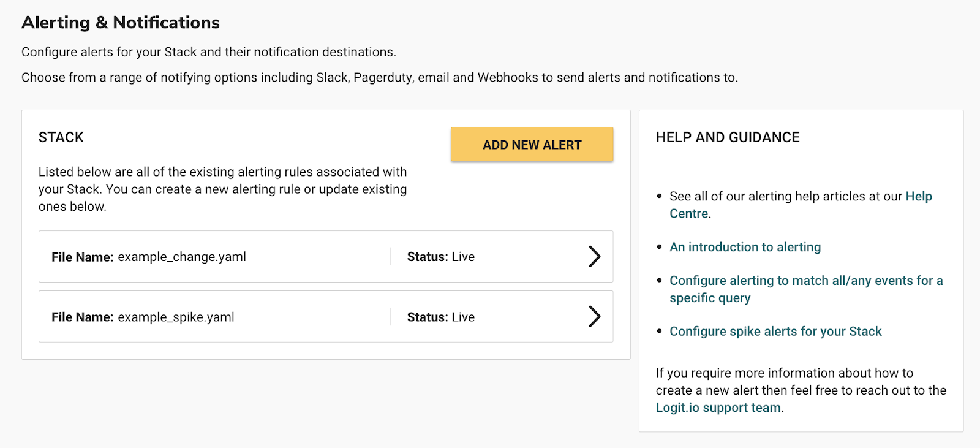Viewport: 980px width, 448px height.
Task: Click Status Live on example_spike.yaml row
Action: coord(440,317)
